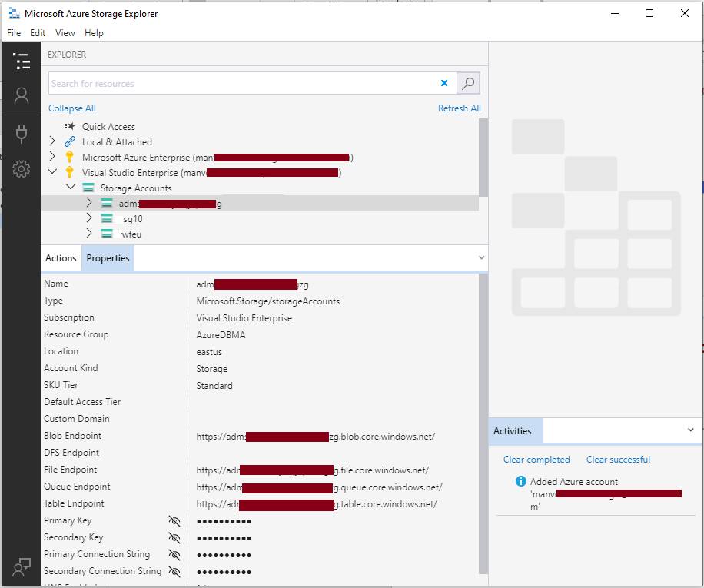Select the wfeu storage account row

point(260,234)
